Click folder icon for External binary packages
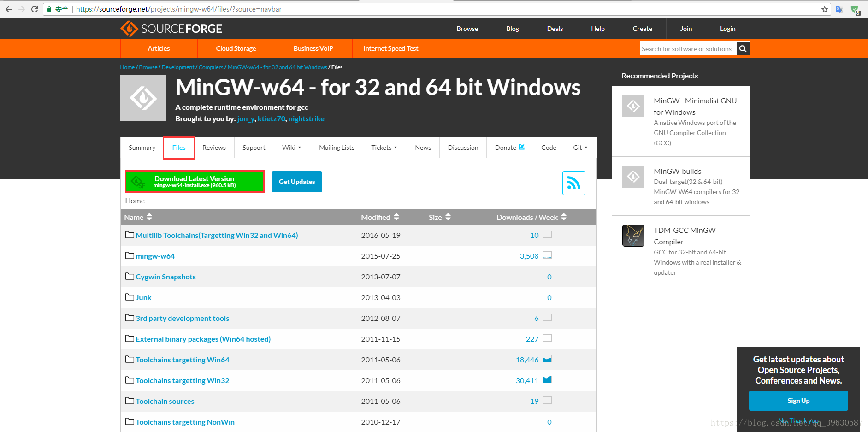Screen dimensions: 868x432 point(130,339)
